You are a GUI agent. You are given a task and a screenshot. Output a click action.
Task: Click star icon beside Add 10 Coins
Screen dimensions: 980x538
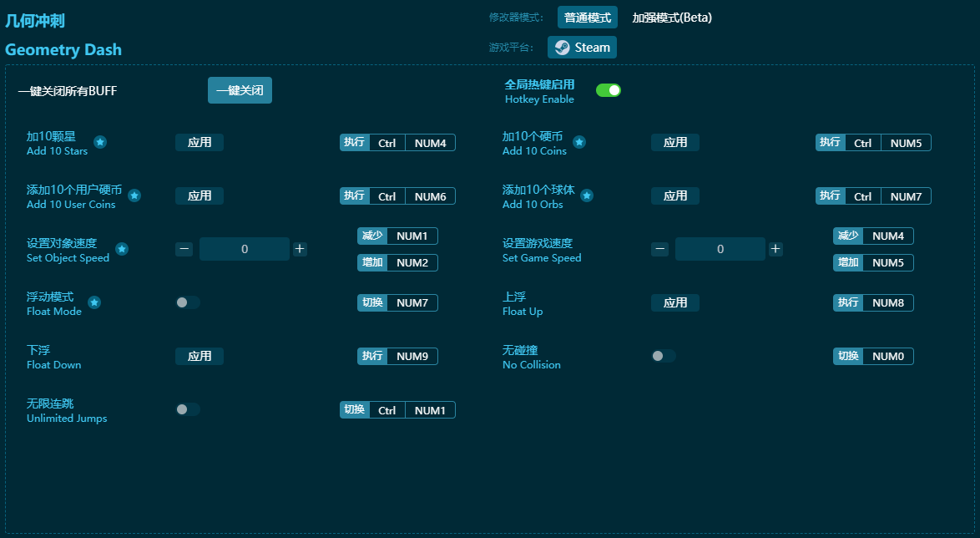(579, 142)
